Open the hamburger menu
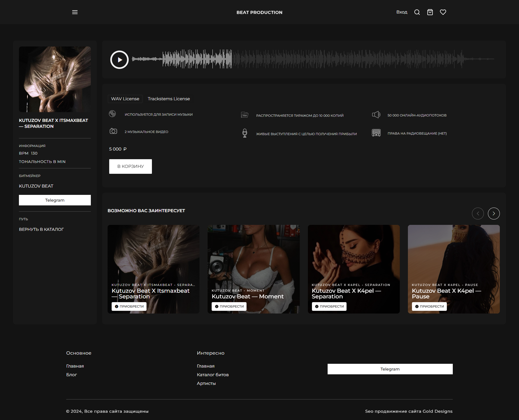The height and width of the screenshot is (420, 519). coord(75,12)
